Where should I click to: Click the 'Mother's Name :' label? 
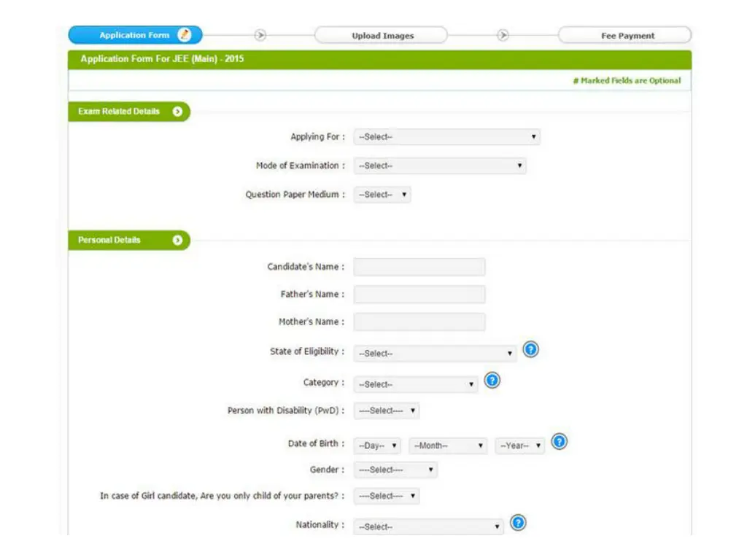tap(311, 322)
